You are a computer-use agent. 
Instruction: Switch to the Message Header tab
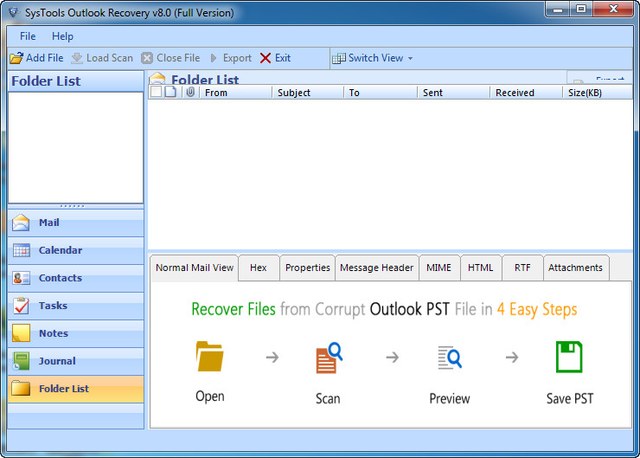(376, 268)
